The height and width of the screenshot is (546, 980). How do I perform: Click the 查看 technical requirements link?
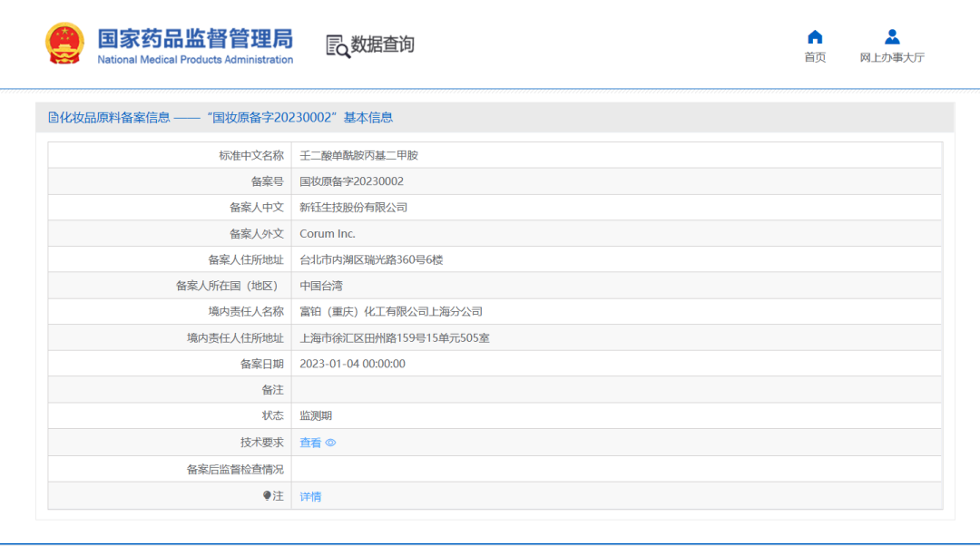tap(310, 443)
